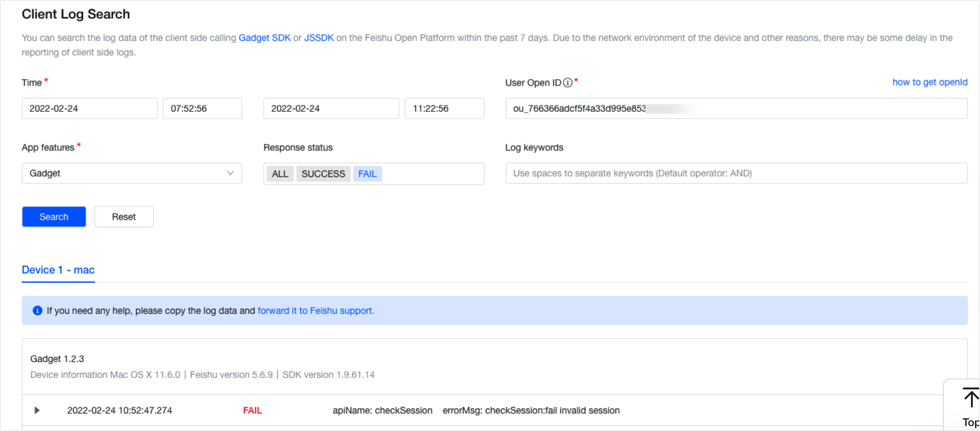Open the App features Gadget dropdown

click(132, 173)
